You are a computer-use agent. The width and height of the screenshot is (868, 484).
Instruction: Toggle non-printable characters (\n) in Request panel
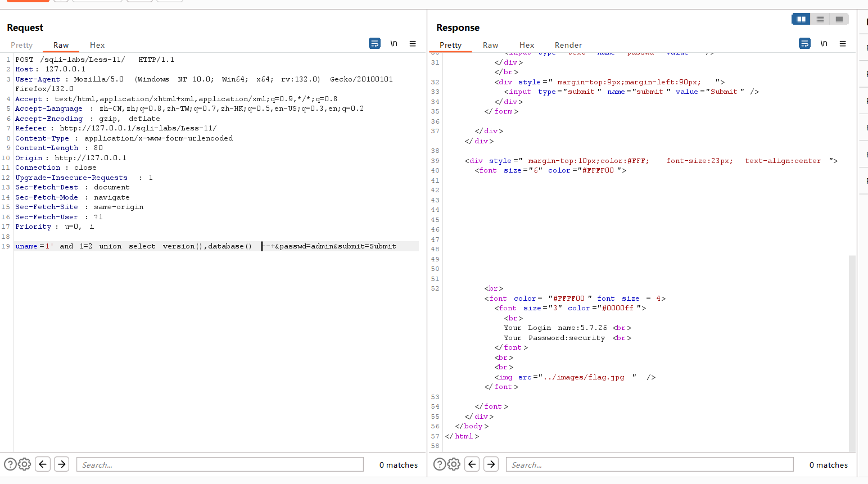[x=394, y=43]
